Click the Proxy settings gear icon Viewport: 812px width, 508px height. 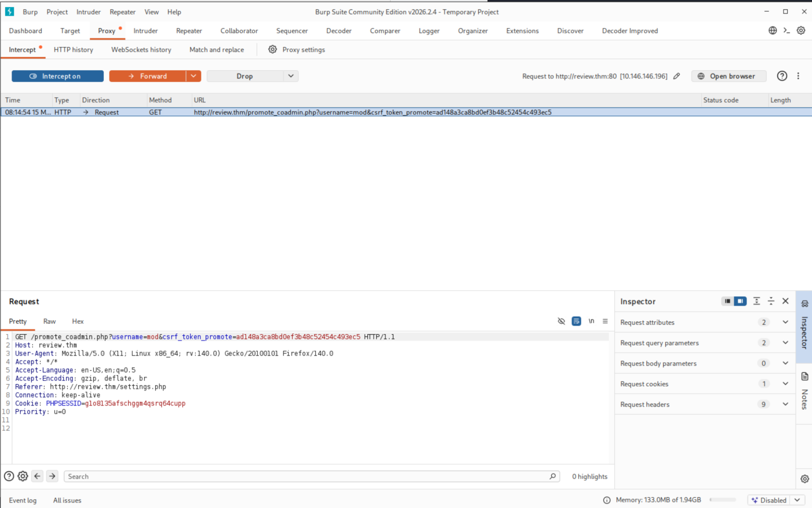272,50
